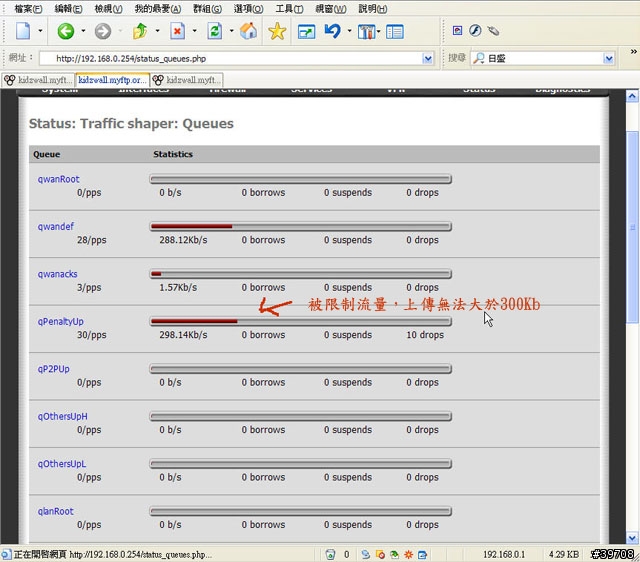Open the qOthersUpH queue link
The width and height of the screenshot is (640, 562).
(x=62, y=417)
